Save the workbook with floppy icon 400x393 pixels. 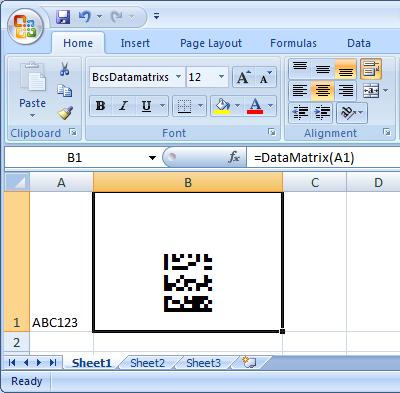coord(63,16)
